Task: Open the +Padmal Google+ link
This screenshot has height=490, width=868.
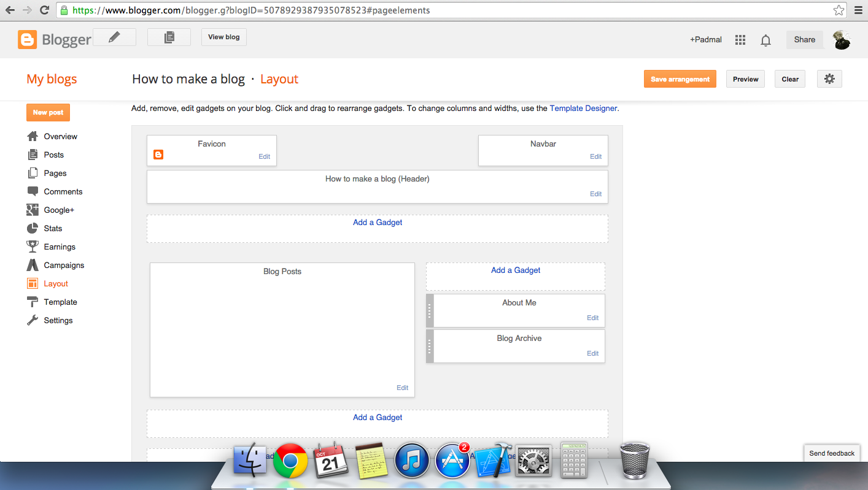Action: coord(706,40)
